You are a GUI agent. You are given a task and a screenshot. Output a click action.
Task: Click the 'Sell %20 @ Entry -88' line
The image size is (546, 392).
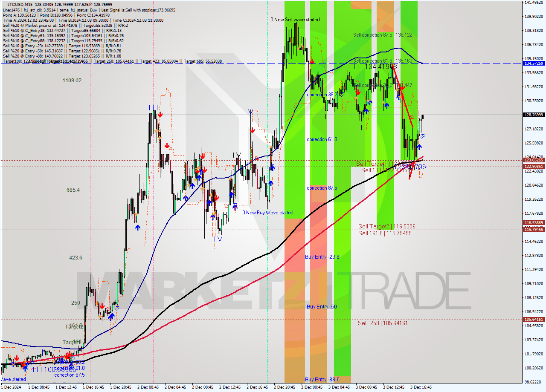62,56
